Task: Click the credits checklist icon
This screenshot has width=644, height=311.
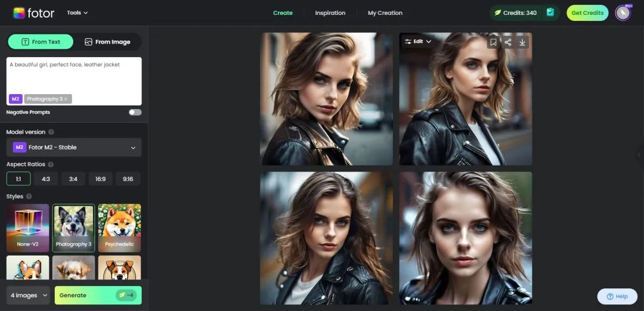Action: [x=550, y=13]
